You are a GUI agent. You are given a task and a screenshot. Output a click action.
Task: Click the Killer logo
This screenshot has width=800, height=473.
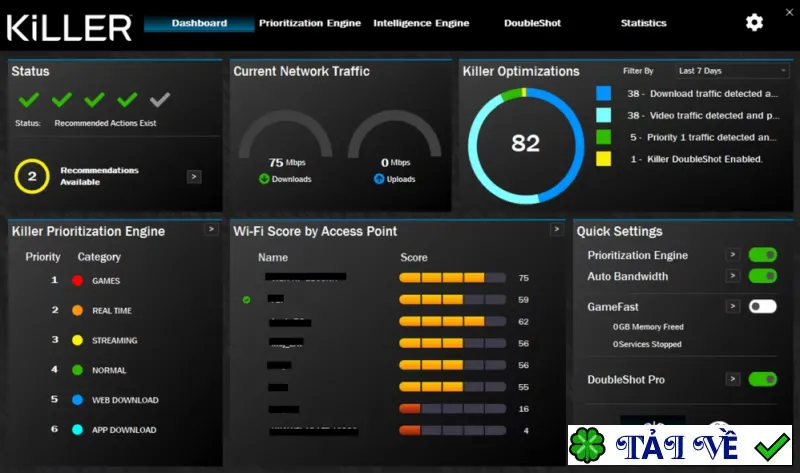click(x=69, y=28)
